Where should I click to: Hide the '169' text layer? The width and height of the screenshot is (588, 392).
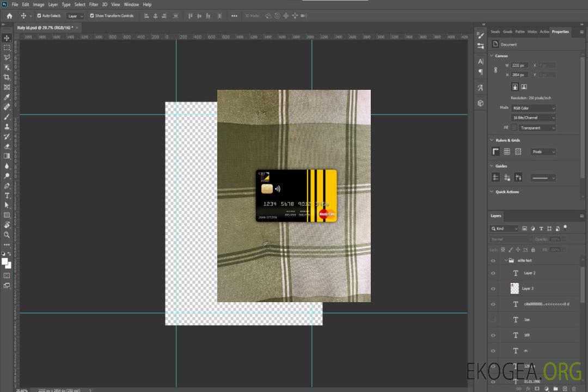pos(493,336)
